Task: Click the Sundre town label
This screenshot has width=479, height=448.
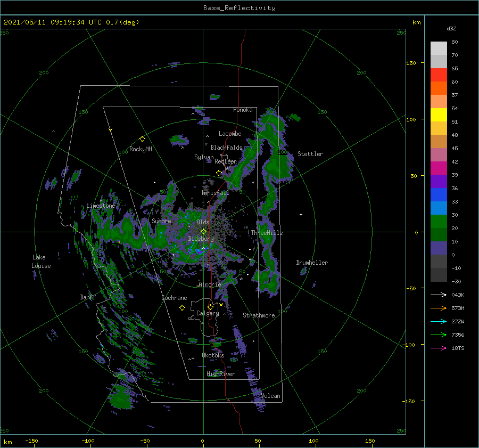Action: [x=161, y=221]
